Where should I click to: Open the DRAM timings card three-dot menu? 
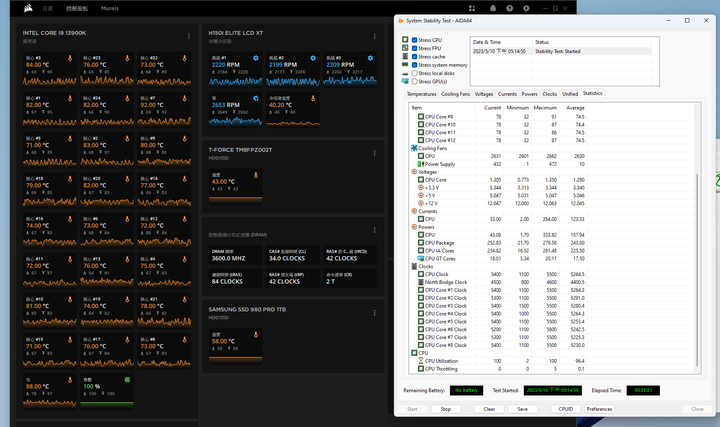[x=375, y=230]
